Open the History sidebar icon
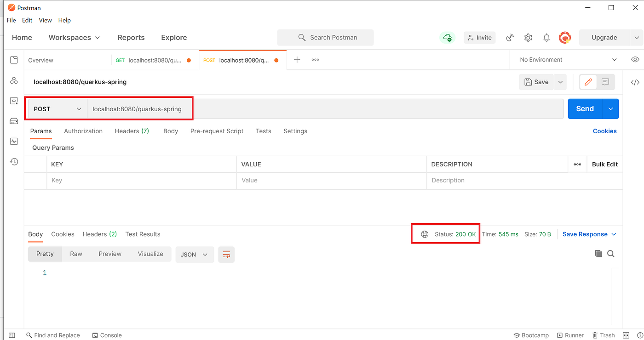The image size is (644, 340). [x=14, y=161]
